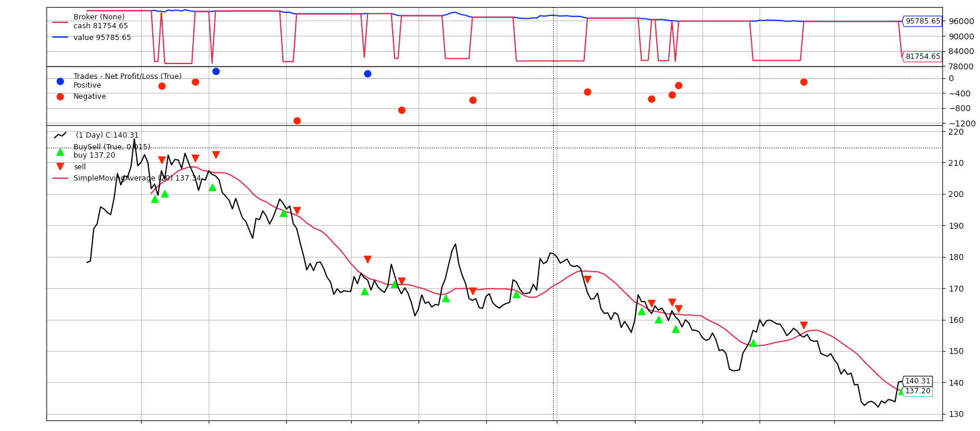The width and height of the screenshot is (980, 431).
Task: Select the red Negative legend circle
Action: click(x=60, y=96)
